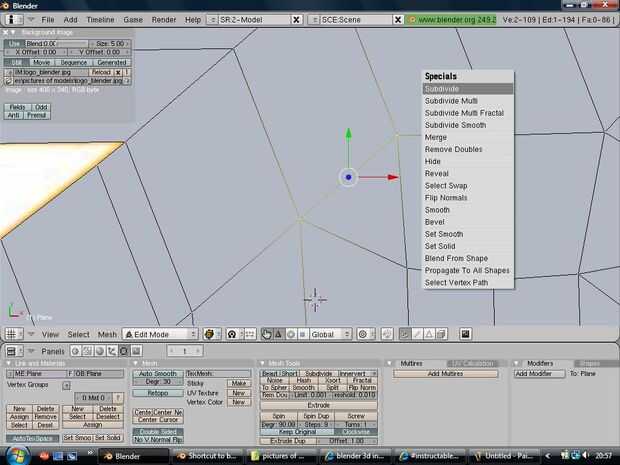Viewport: 620px width, 465px height.
Task: Select the Script context panel icon
Action: (88, 351)
